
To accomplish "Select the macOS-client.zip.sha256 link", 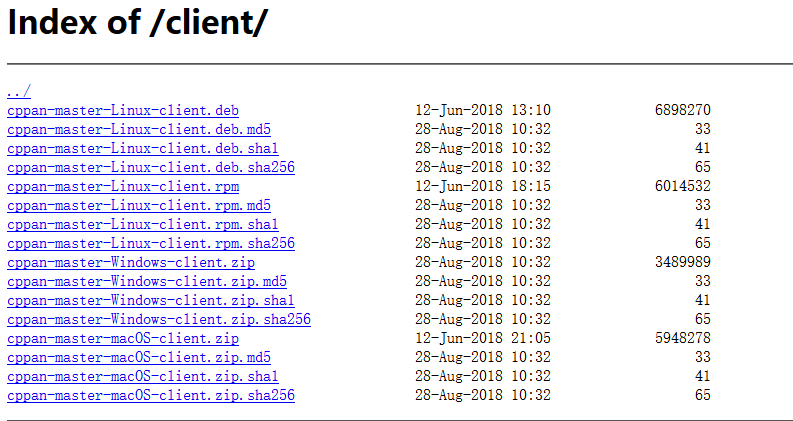I will click(150, 395).
